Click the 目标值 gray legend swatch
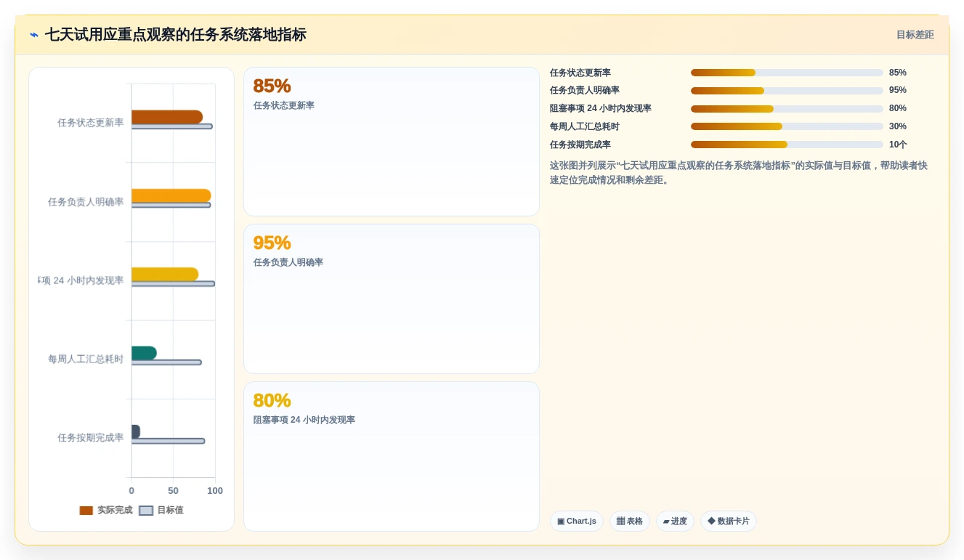The image size is (964, 560). (146, 511)
